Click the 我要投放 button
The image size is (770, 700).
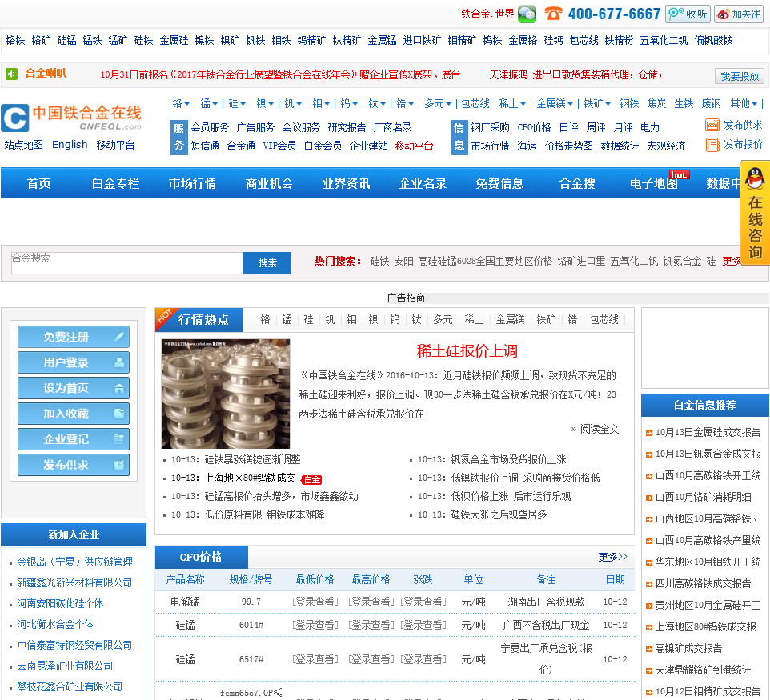pyautogui.click(x=740, y=76)
